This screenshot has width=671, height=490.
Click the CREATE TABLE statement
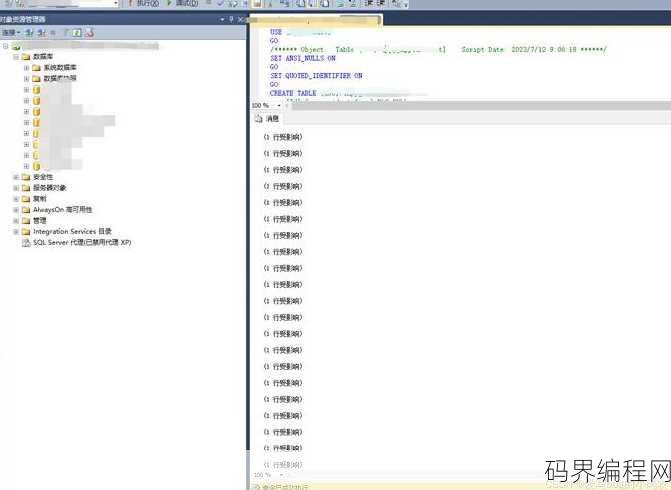pyautogui.click(x=293, y=93)
